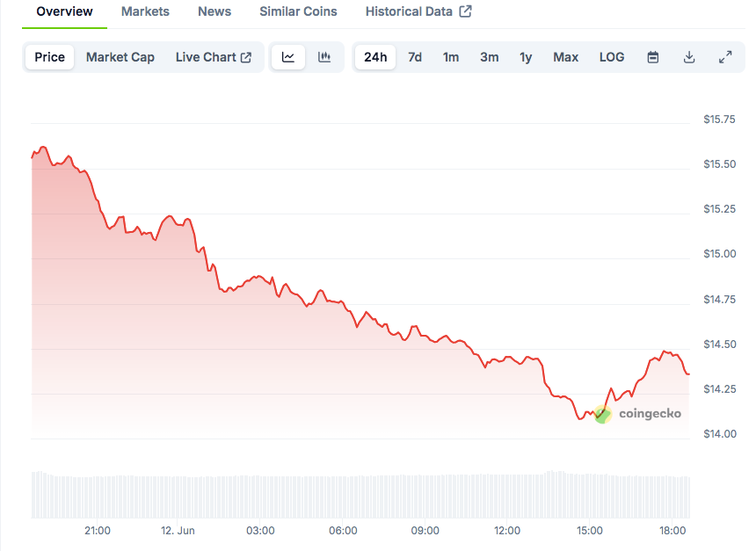Screen dimensions: 756x551
Task: Open Historical Data external link icon
Action: coord(466,11)
